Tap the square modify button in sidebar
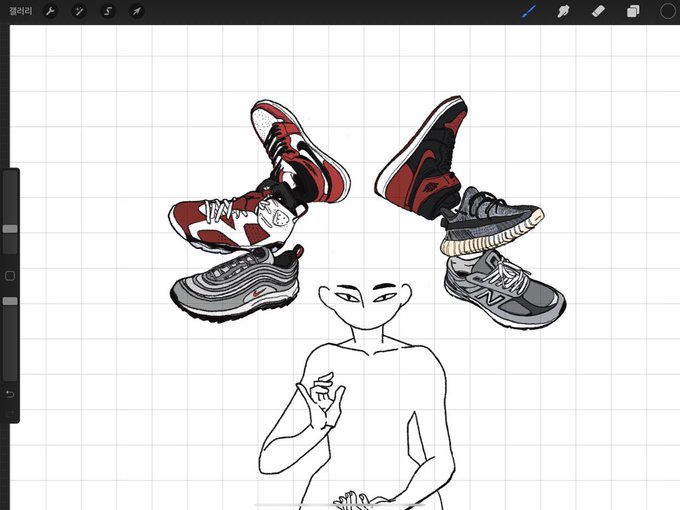Screen dimensions: 680x510 10,276
